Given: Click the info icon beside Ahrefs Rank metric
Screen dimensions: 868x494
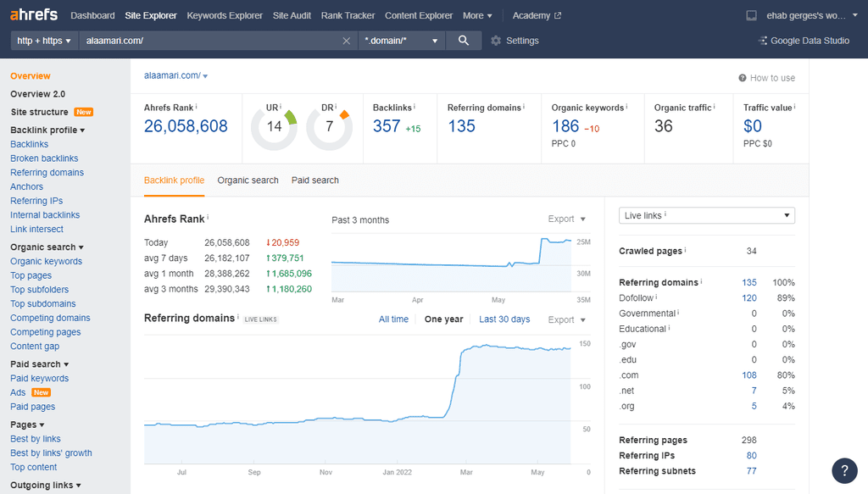Looking at the screenshot, I should point(196,106).
